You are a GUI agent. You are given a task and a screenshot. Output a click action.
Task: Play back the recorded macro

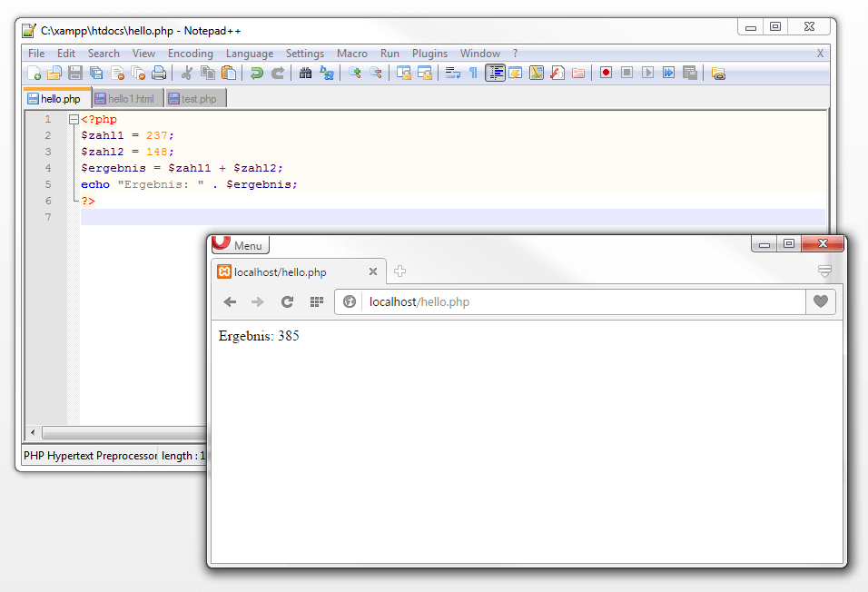click(647, 73)
